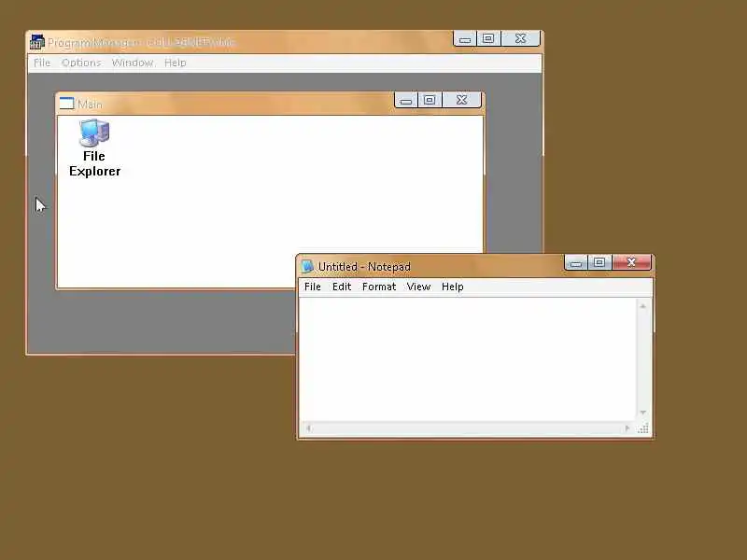747x560 pixels.
Task: Close the Main group window
Action: click(461, 100)
